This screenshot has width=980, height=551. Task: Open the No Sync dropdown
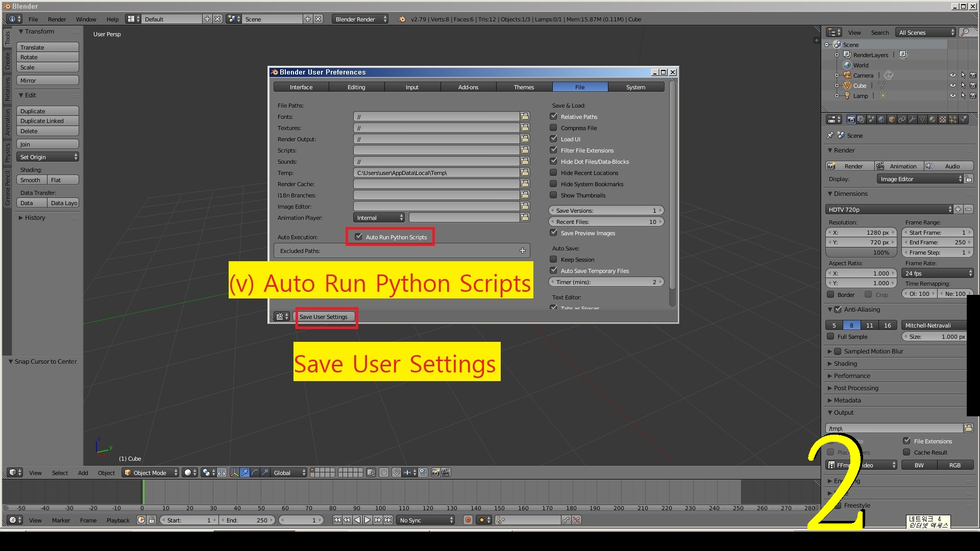(x=426, y=520)
